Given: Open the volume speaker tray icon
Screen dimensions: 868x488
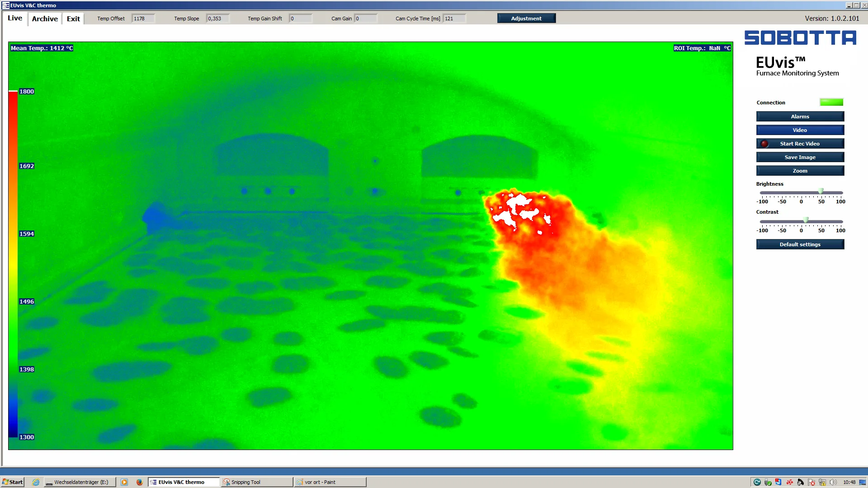Looking at the screenshot, I should 833,482.
